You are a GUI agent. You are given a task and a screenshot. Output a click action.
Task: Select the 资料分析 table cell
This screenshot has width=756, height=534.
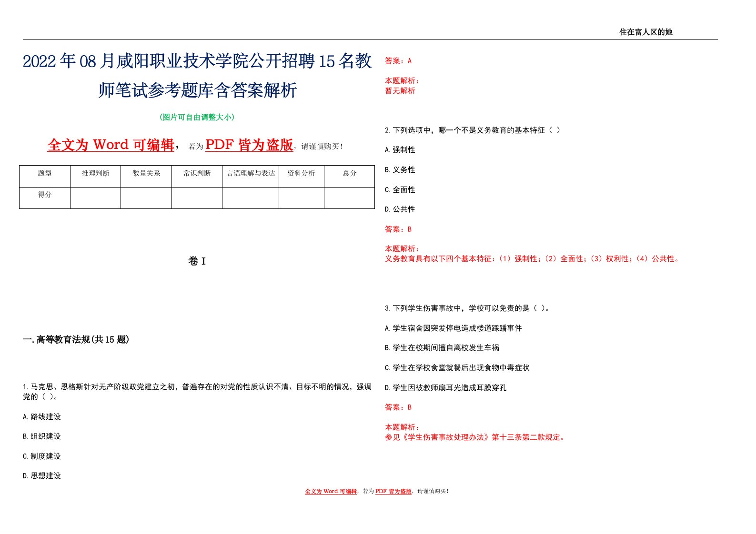point(302,176)
